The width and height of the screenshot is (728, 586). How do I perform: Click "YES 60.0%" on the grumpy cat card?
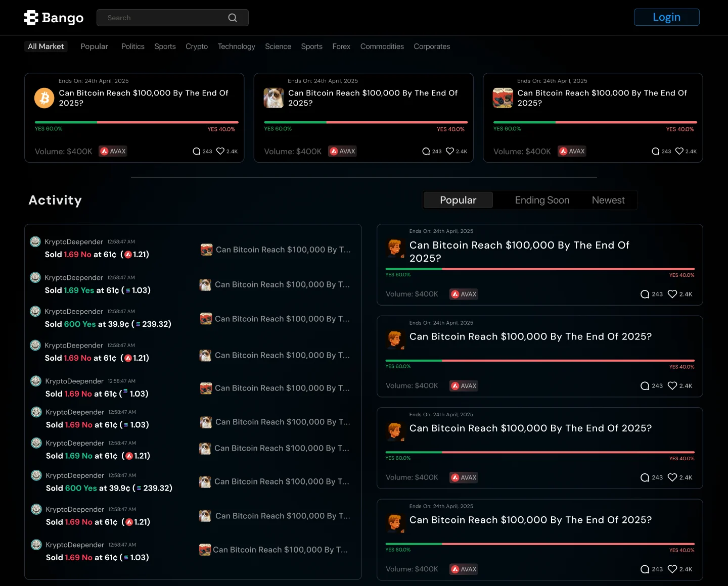click(x=278, y=129)
